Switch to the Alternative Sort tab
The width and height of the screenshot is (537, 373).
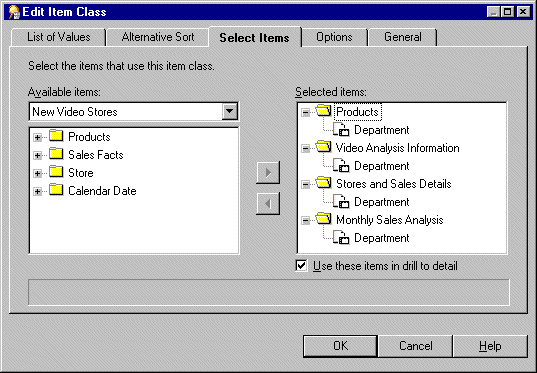click(158, 37)
